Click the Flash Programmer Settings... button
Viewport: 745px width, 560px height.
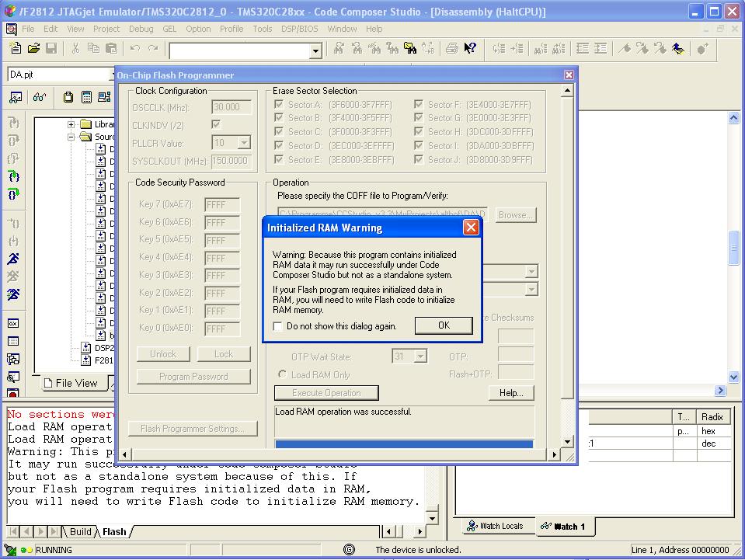coord(193,429)
